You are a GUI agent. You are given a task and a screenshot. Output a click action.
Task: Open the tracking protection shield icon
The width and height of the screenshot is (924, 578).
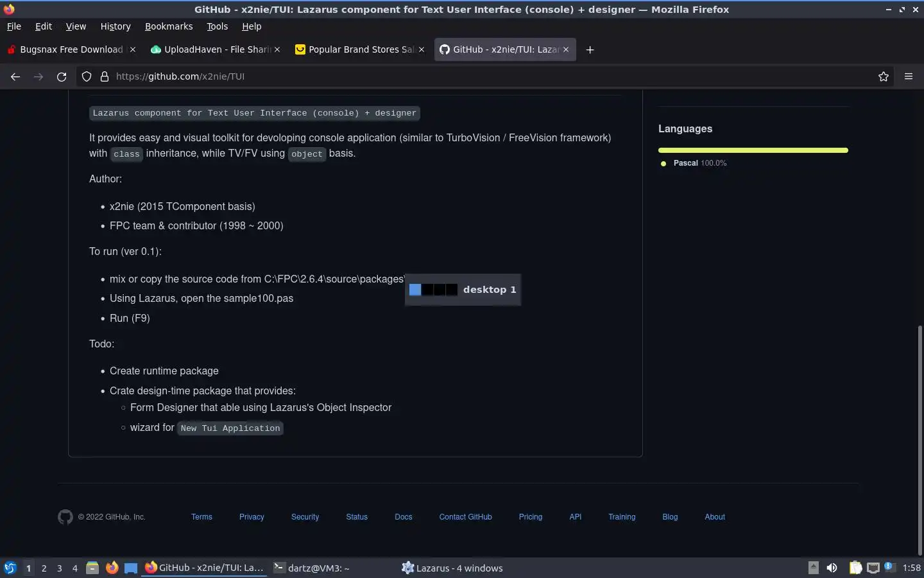click(87, 76)
